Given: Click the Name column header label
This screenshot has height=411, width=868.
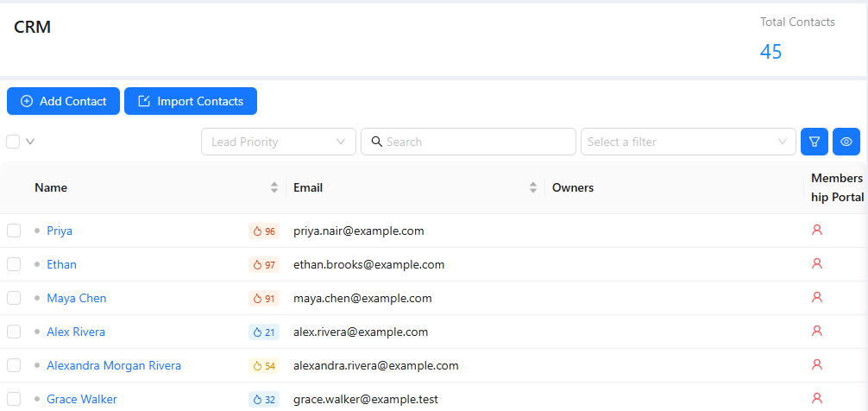Looking at the screenshot, I should tap(51, 187).
